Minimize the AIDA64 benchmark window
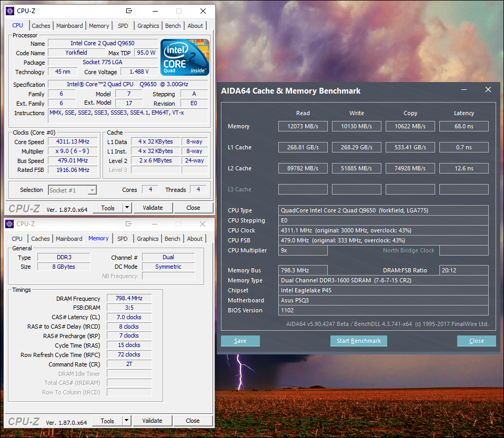 click(464, 90)
